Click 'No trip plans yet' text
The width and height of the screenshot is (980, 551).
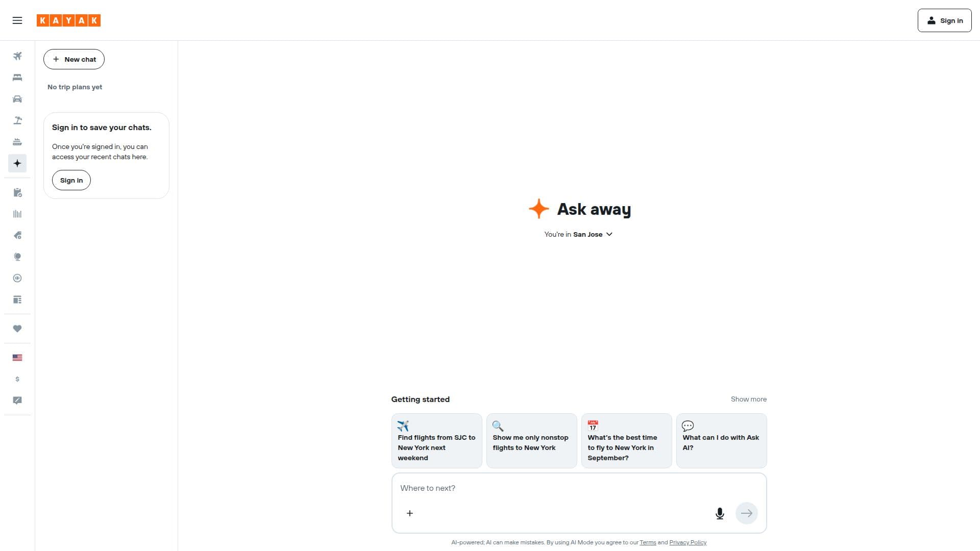(x=75, y=87)
